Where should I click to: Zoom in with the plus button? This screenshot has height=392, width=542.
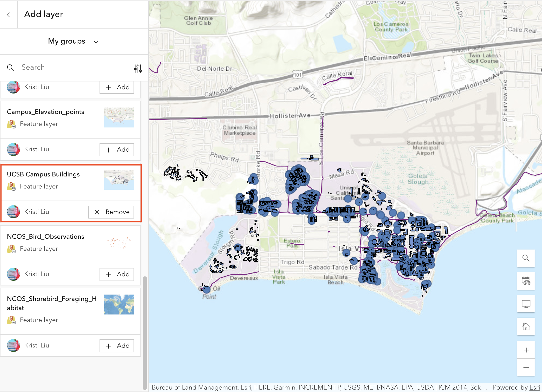click(x=526, y=350)
